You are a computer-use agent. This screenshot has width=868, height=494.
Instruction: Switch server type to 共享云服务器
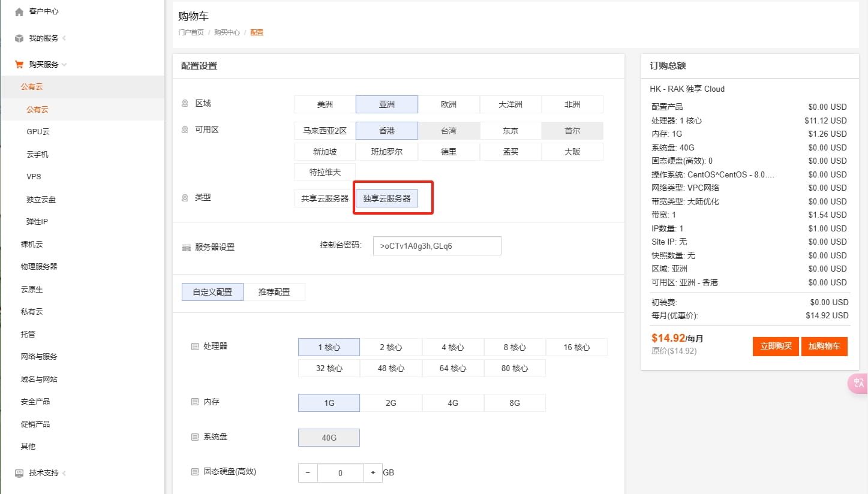324,198
